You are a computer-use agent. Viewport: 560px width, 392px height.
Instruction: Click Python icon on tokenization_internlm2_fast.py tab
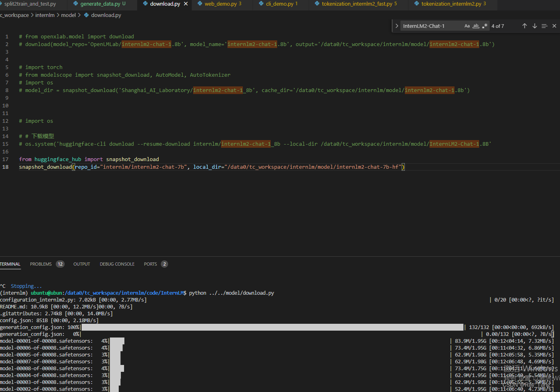point(317,4)
